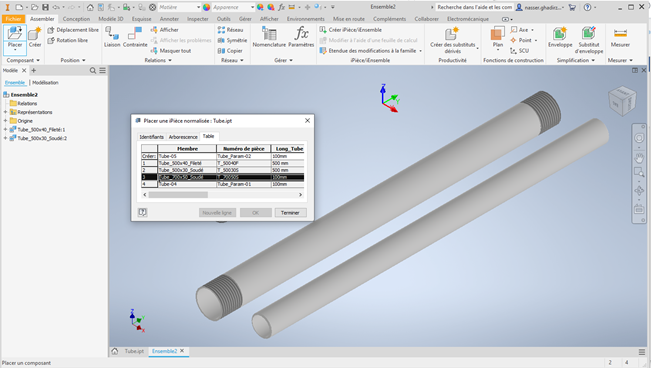Click Masquer tout in Relations
651x368 pixels.
point(171,51)
